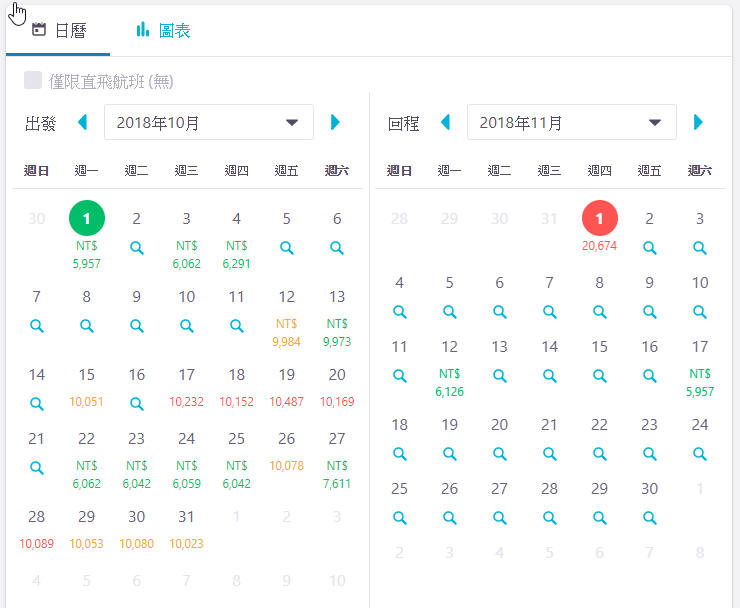Image resolution: width=740 pixels, height=608 pixels.
Task: Select the 日曆 calendar tab
Action: pyautogui.click(x=59, y=30)
